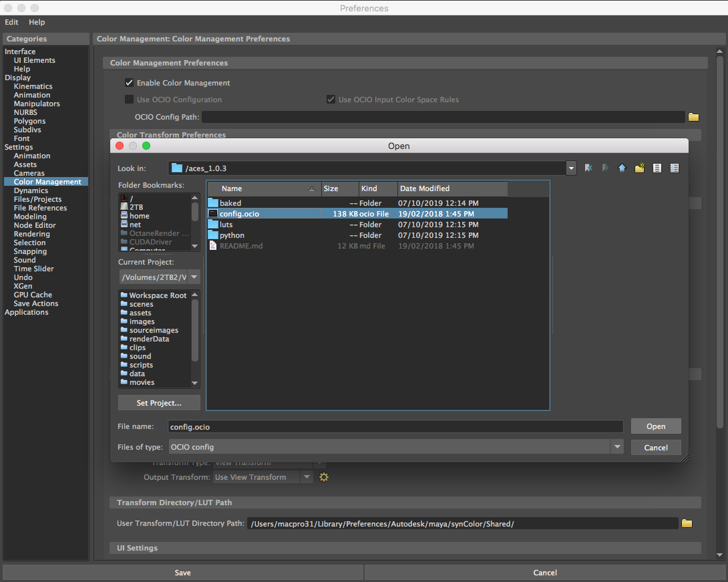This screenshot has width=728, height=582.
Task: Open the Current Project dropdown
Action: (x=194, y=277)
